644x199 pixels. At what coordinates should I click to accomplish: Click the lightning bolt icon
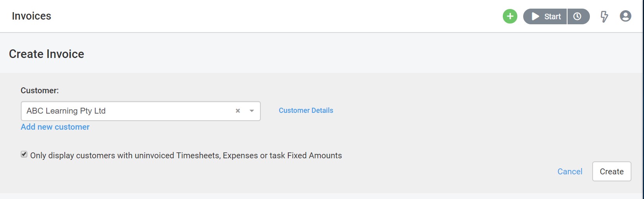(604, 16)
